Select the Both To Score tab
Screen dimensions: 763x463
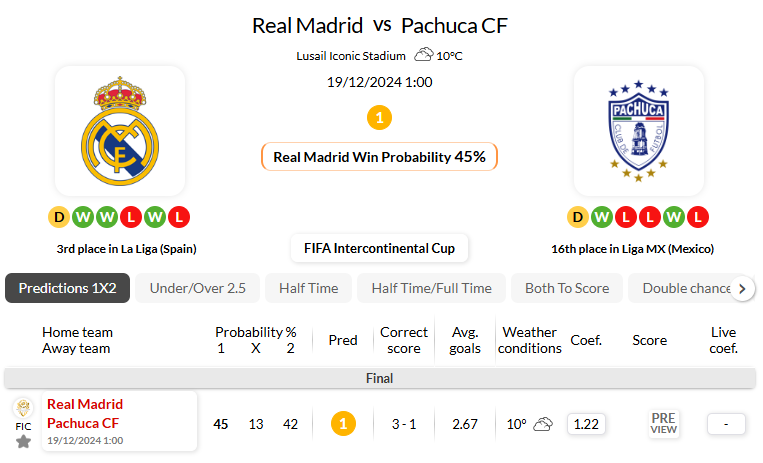pyautogui.click(x=566, y=288)
